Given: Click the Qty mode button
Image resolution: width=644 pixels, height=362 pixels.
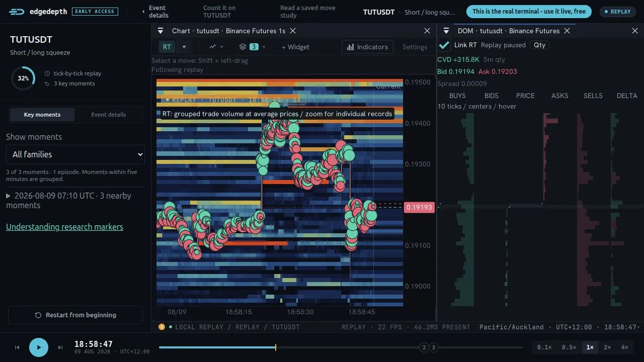Looking at the screenshot, I should 539,45.
